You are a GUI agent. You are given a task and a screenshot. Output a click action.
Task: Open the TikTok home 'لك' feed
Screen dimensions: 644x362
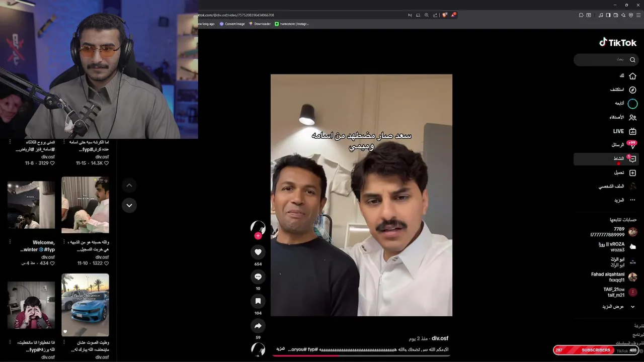(x=628, y=76)
